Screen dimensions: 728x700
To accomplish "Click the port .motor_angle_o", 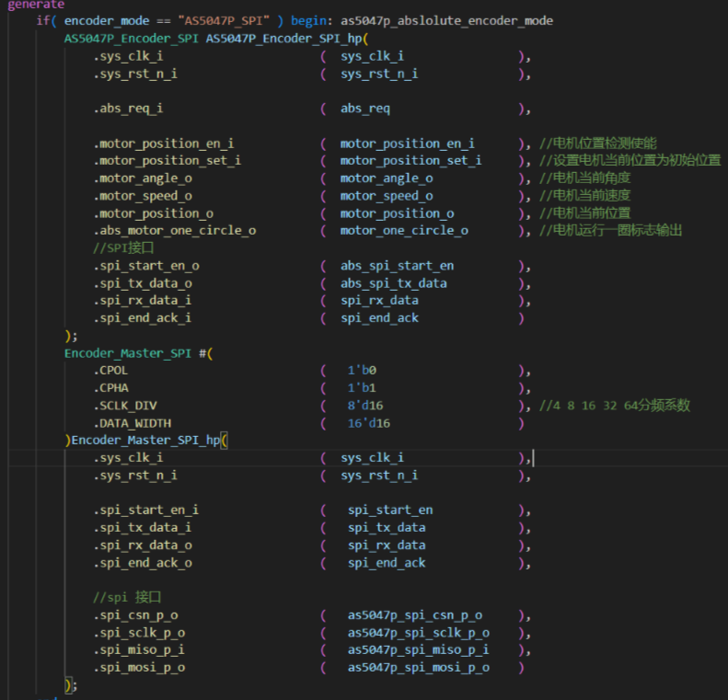I will pos(143,178).
